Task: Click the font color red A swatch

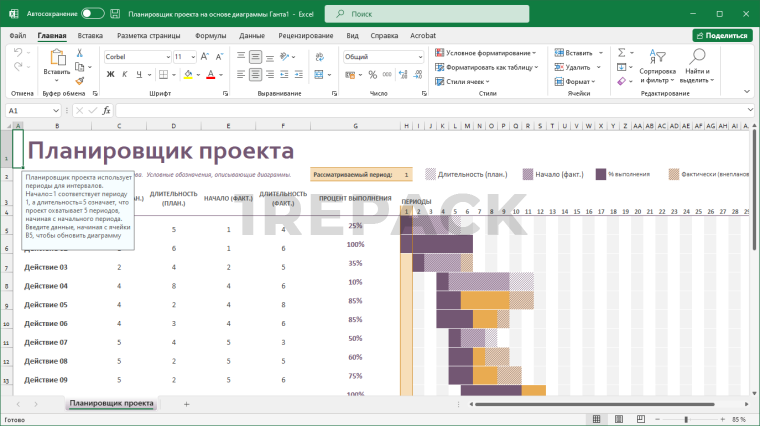Action: (x=211, y=74)
